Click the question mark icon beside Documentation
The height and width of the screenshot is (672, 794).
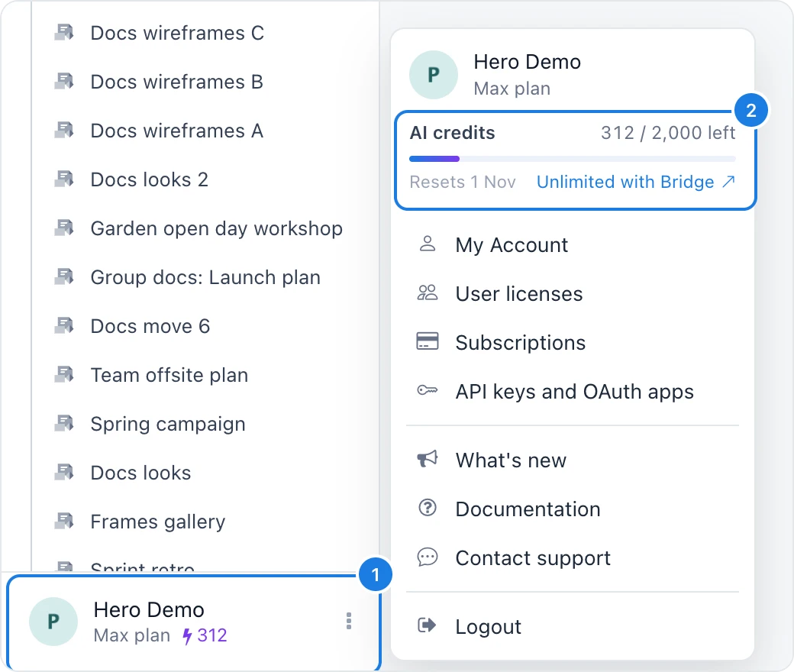428,507
